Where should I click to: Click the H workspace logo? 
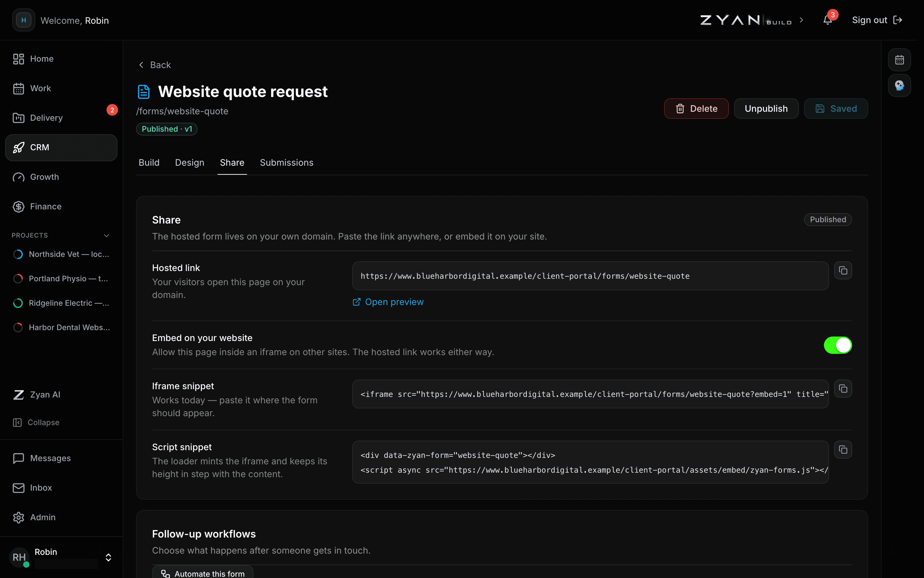click(24, 20)
